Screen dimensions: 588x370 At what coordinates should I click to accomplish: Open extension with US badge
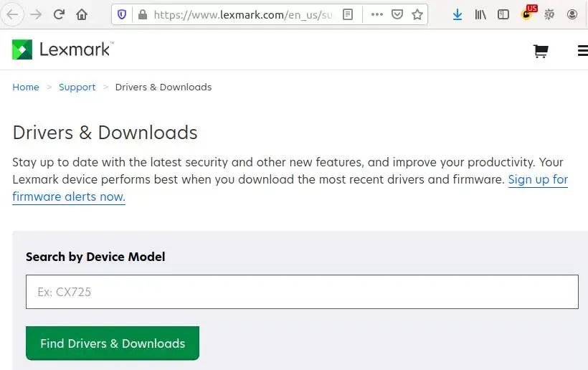pos(528,13)
